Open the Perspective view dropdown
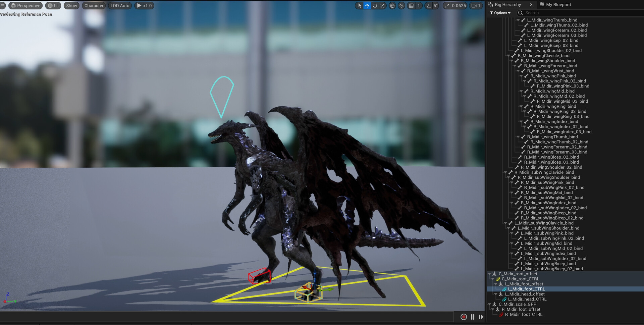Screen dimensions: 644x325 click(25, 5)
